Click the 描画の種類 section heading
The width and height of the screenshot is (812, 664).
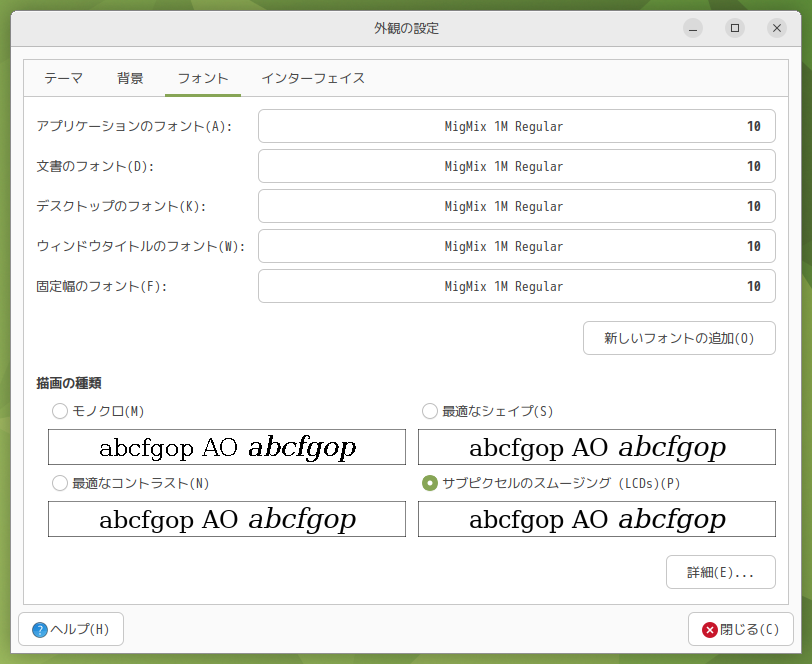pyautogui.click(x=69, y=383)
